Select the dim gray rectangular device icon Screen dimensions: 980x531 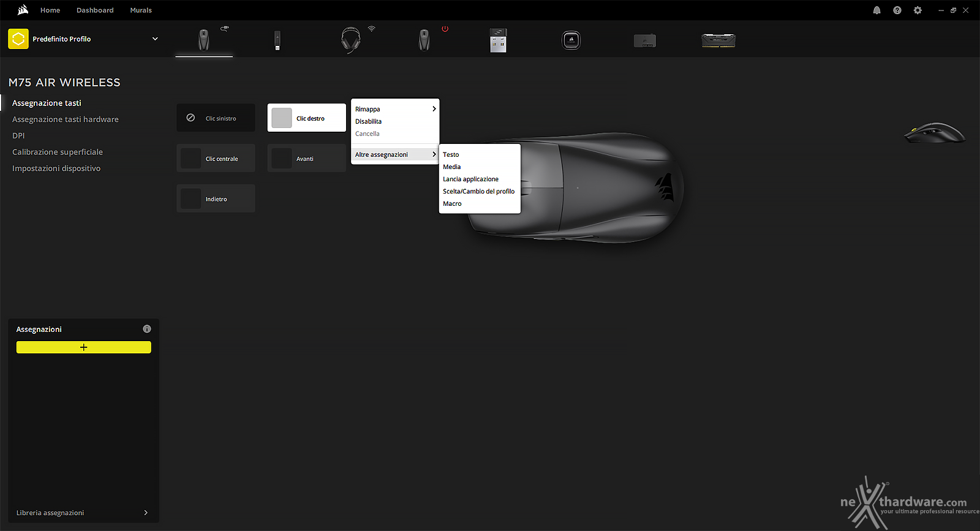click(x=645, y=41)
